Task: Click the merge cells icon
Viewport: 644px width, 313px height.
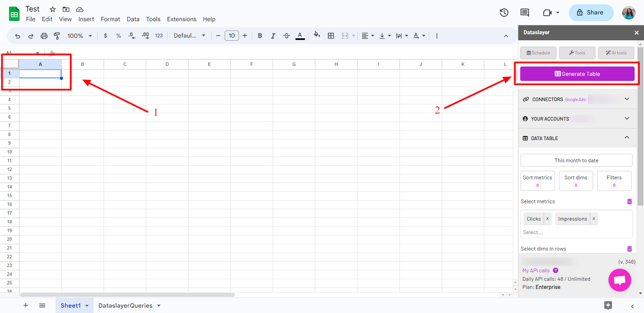Action: 345,36
